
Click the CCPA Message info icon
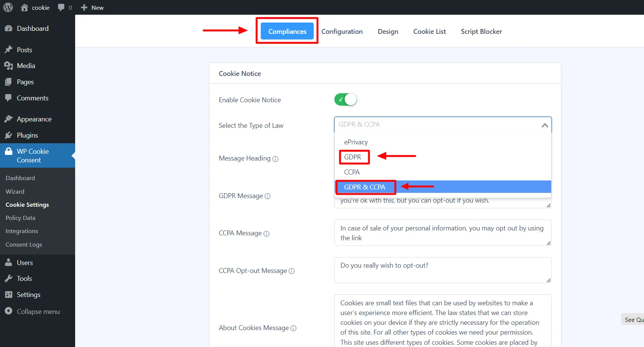click(x=266, y=234)
